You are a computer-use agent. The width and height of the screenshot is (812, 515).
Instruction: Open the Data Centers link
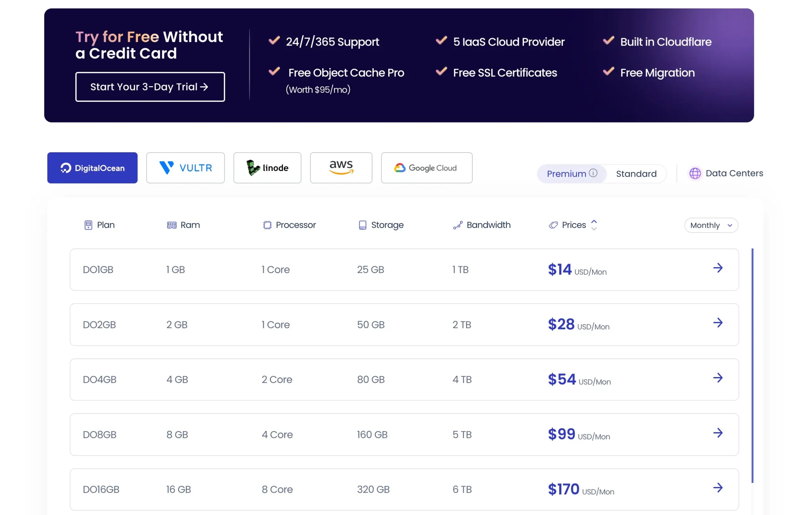[734, 173]
